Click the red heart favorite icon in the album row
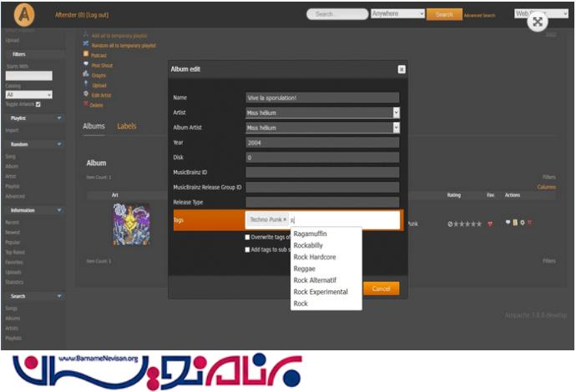 coord(490,224)
